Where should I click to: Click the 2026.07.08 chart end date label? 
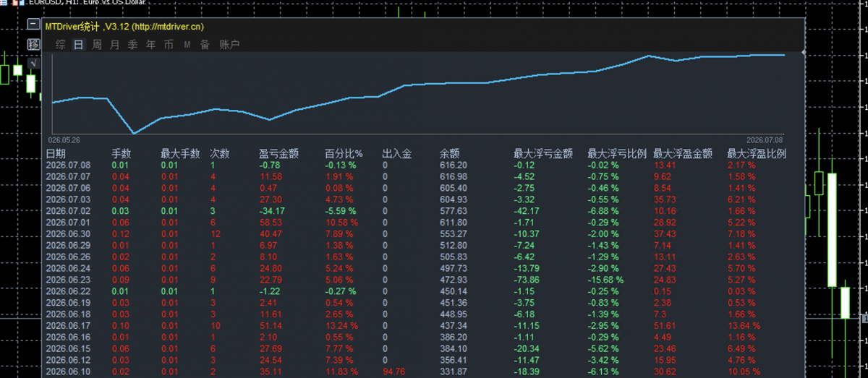click(765, 139)
